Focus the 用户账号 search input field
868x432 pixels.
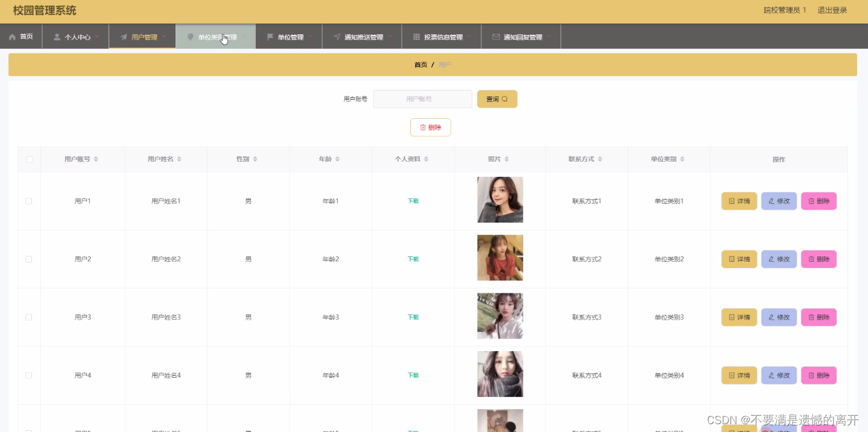tap(422, 99)
